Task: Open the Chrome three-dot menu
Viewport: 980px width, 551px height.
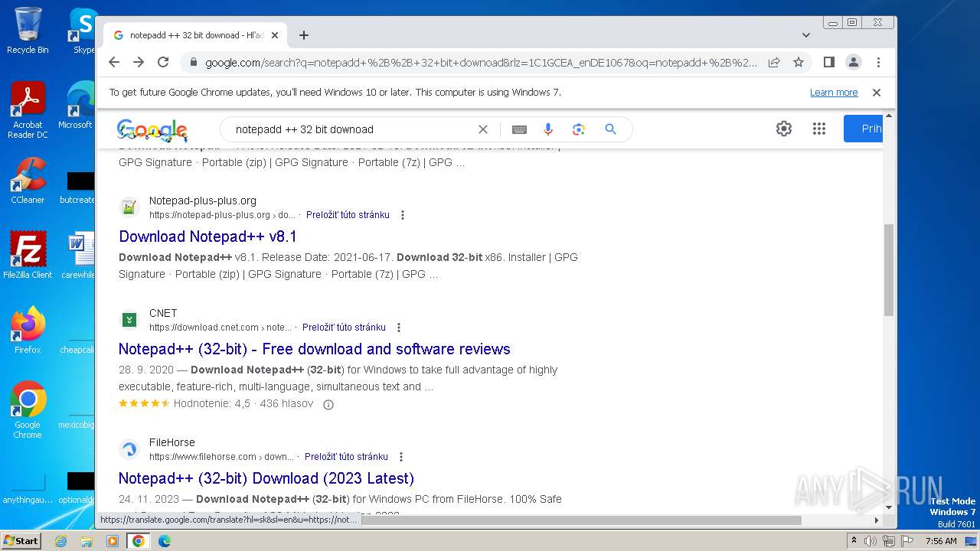Action: [878, 62]
